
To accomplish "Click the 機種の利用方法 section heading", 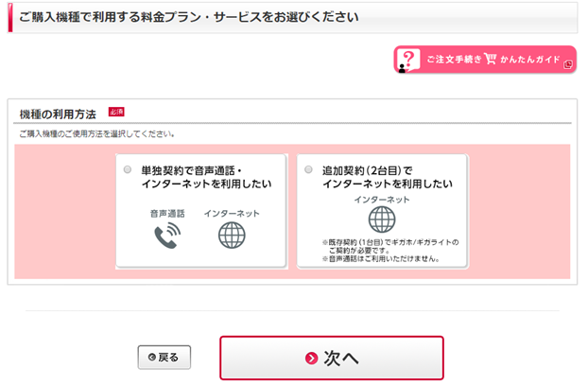I will 58,114.
